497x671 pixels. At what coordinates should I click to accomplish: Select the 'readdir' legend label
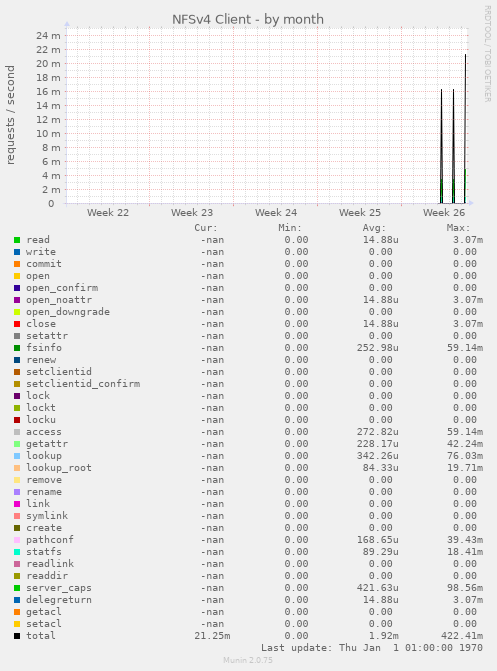[x=47, y=576]
